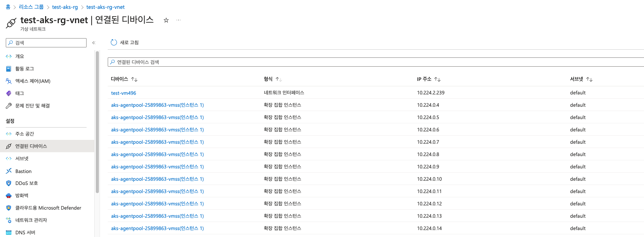
Task: Click the magnifier icon in sidebar search
Action: [11, 43]
